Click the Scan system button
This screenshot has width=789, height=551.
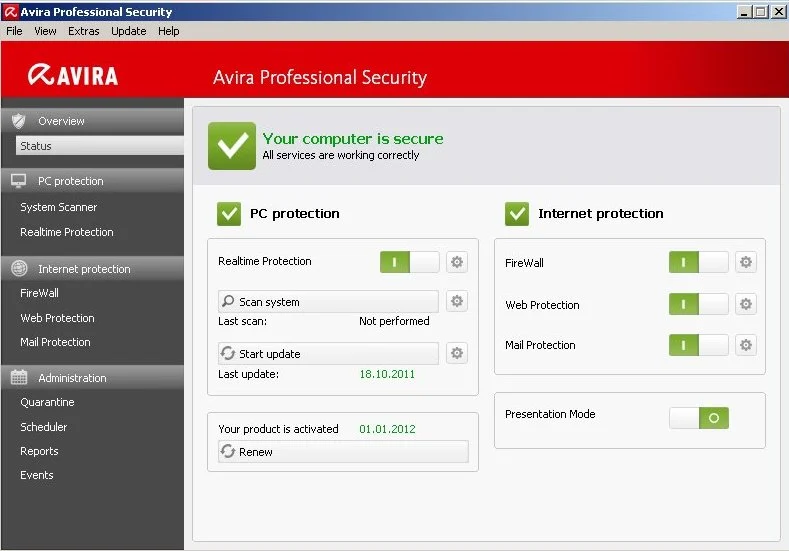(x=328, y=301)
